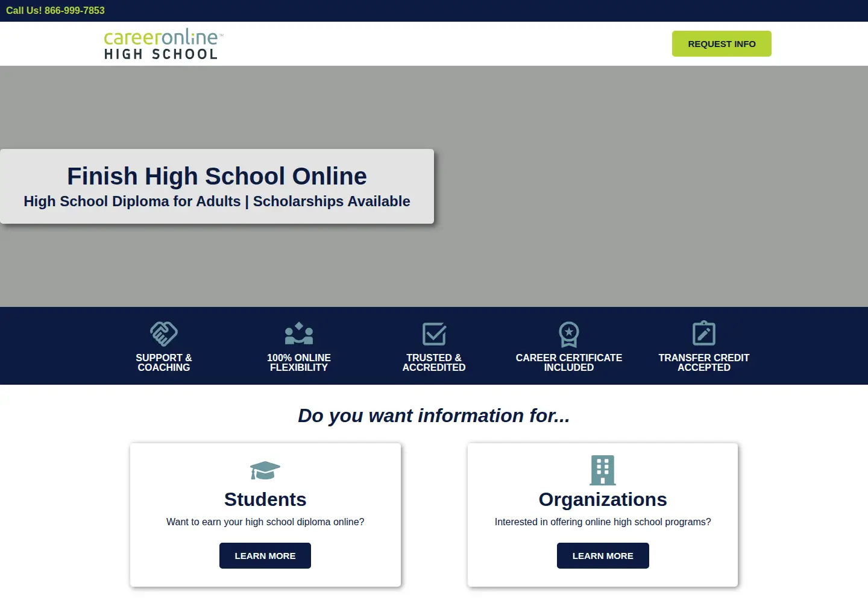Click the building Organizations icon
Image resolution: width=868 pixels, height=603 pixels.
(603, 470)
